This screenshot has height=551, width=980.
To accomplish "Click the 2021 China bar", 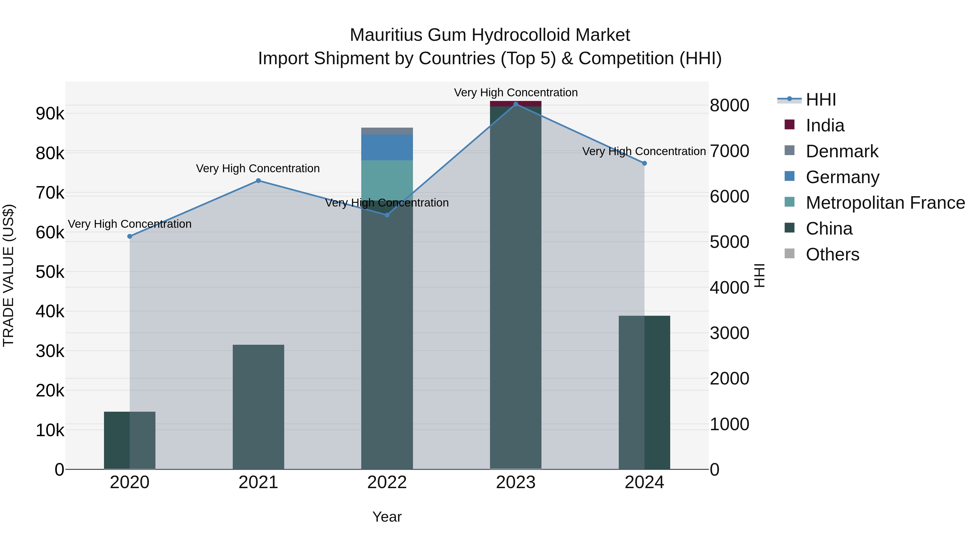I will point(258,407).
